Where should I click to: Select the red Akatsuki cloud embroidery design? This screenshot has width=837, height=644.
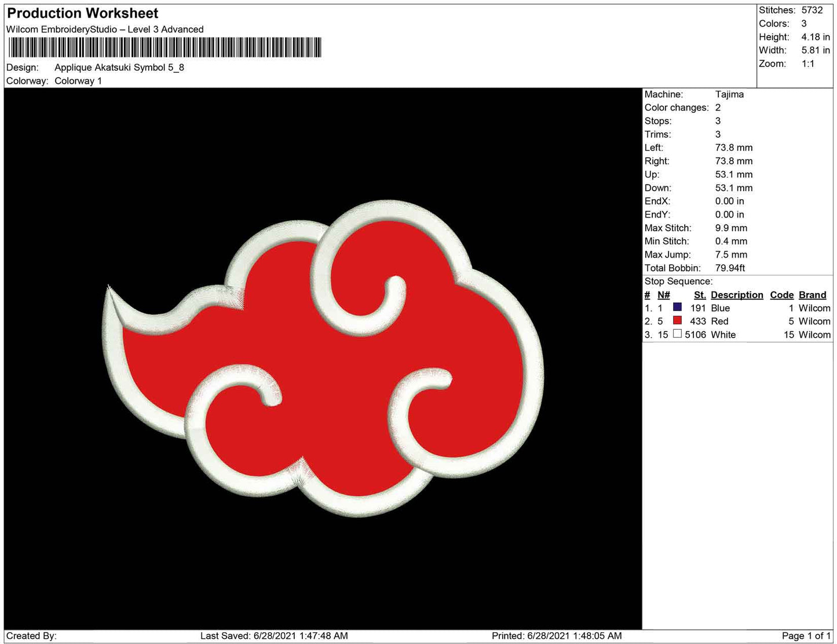[x=323, y=358]
